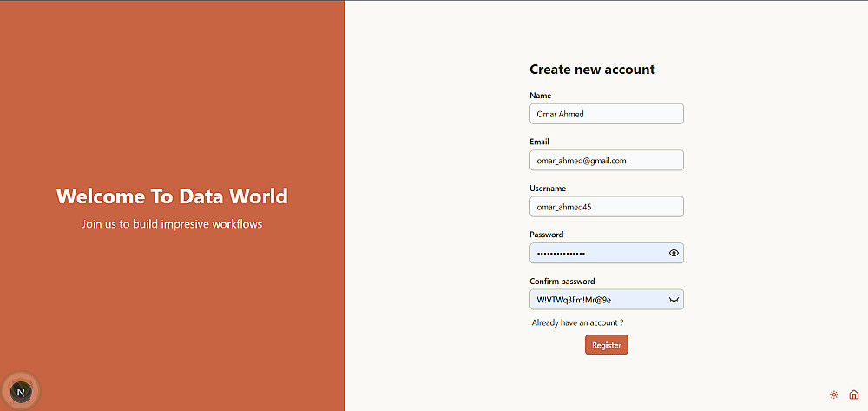Click the Name field label
868x411 pixels.
(x=540, y=96)
